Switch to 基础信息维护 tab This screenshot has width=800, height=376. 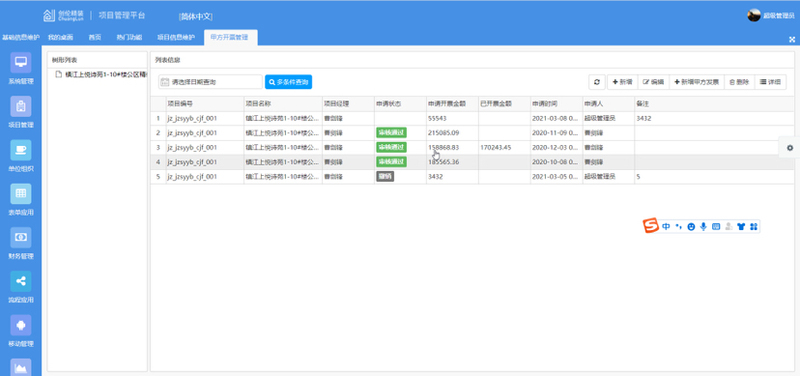tap(20, 37)
